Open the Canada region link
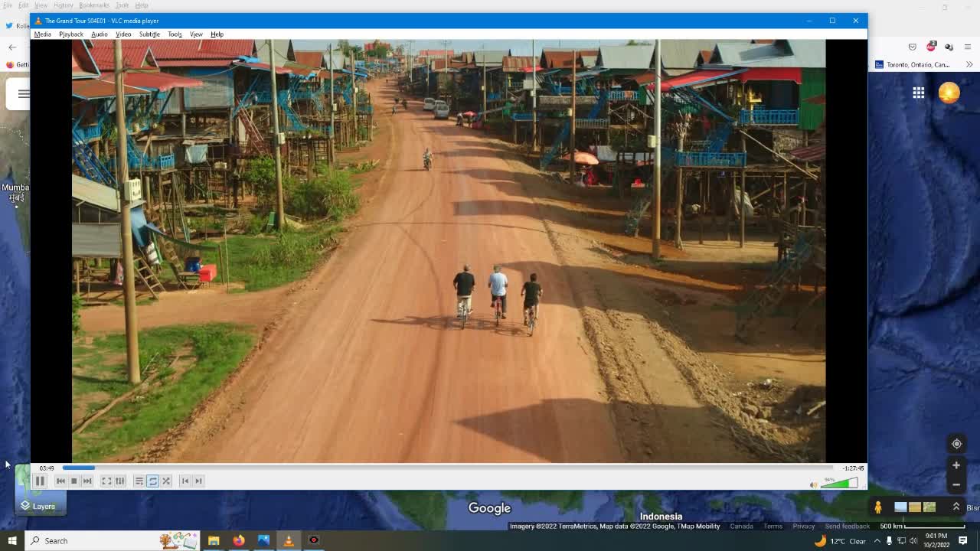The width and height of the screenshot is (980, 551). click(x=741, y=527)
